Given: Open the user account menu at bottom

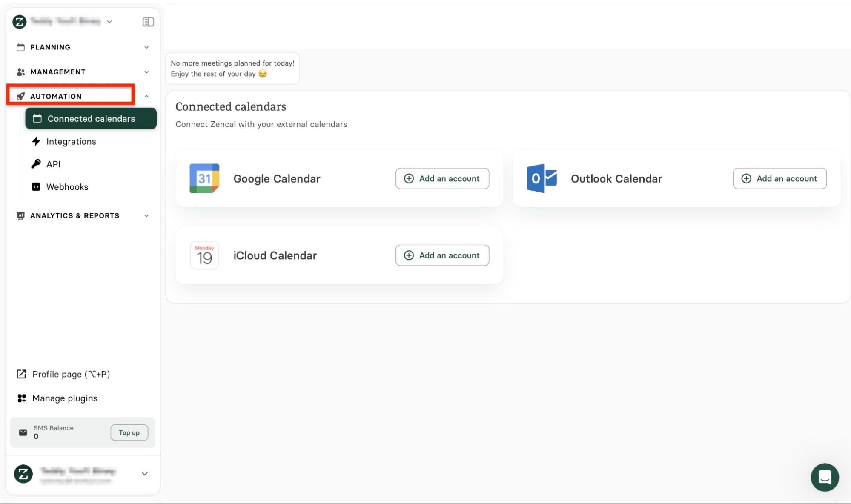Looking at the screenshot, I should [144, 474].
